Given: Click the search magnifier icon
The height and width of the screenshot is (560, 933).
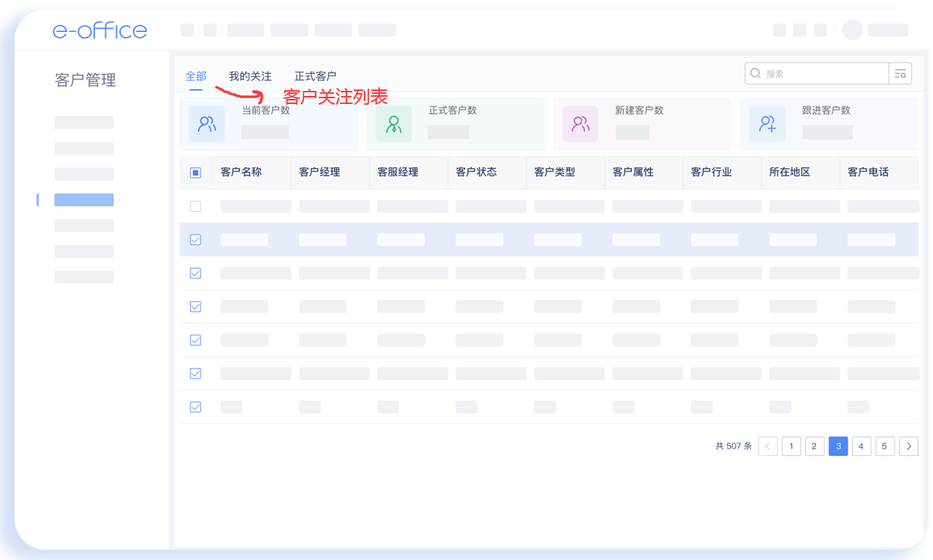Looking at the screenshot, I should 755,73.
